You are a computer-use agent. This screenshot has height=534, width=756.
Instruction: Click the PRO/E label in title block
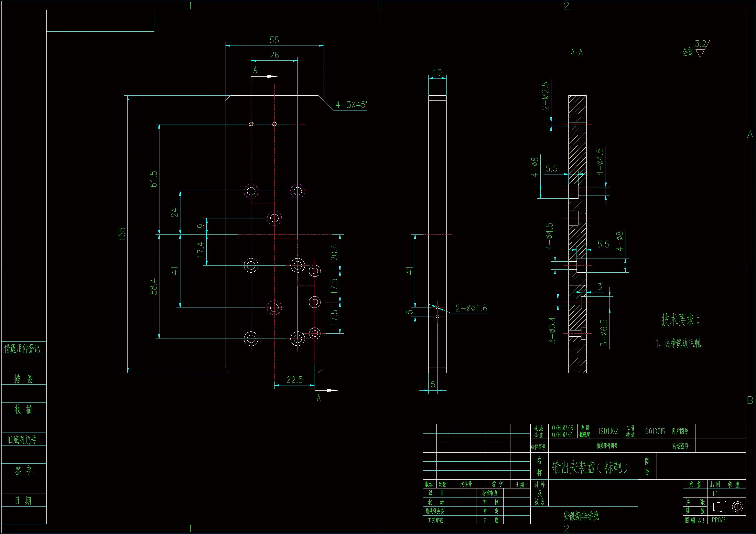(x=718, y=520)
